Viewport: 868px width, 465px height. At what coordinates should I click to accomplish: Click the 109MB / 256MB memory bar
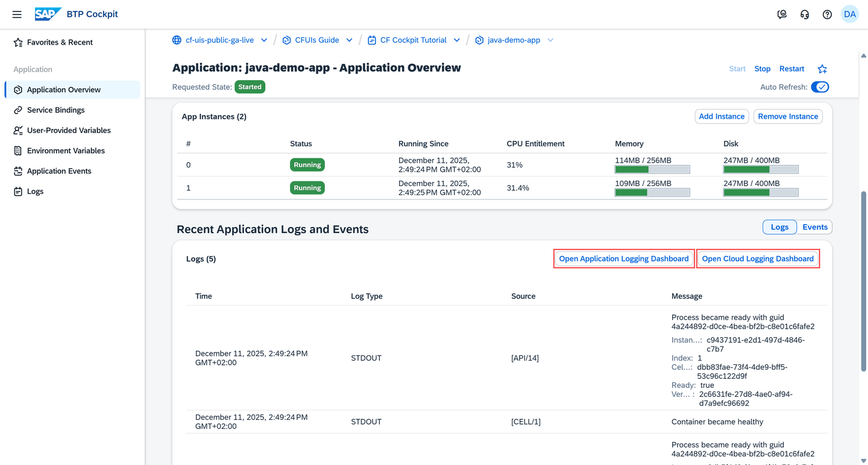[652, 193]
